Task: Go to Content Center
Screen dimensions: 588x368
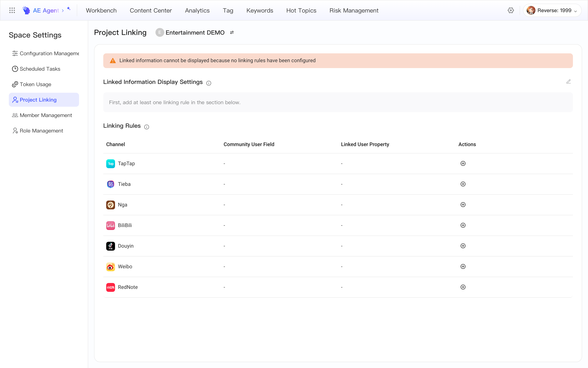Action: tap(151, 10)
